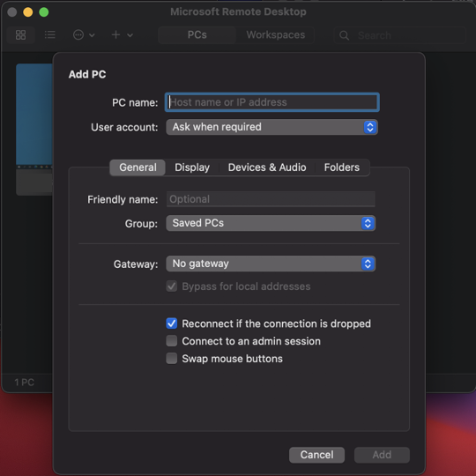
Task: Click the magnifier icon in search box
Action: click(x=344, y=35)
